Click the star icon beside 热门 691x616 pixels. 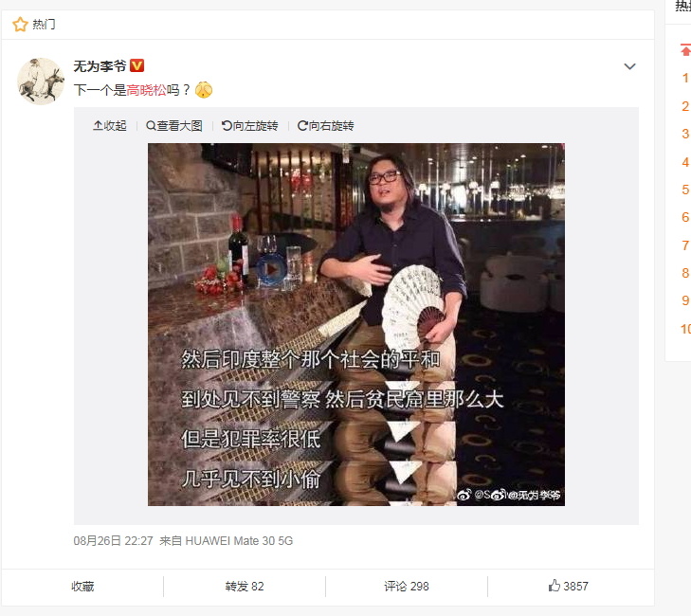coord(20,25)
